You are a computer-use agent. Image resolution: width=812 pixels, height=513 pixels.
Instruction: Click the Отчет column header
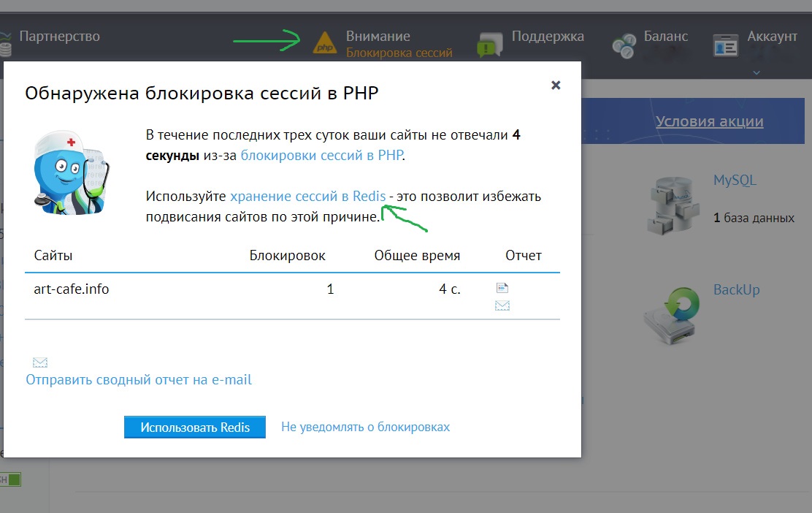[524, 256]
